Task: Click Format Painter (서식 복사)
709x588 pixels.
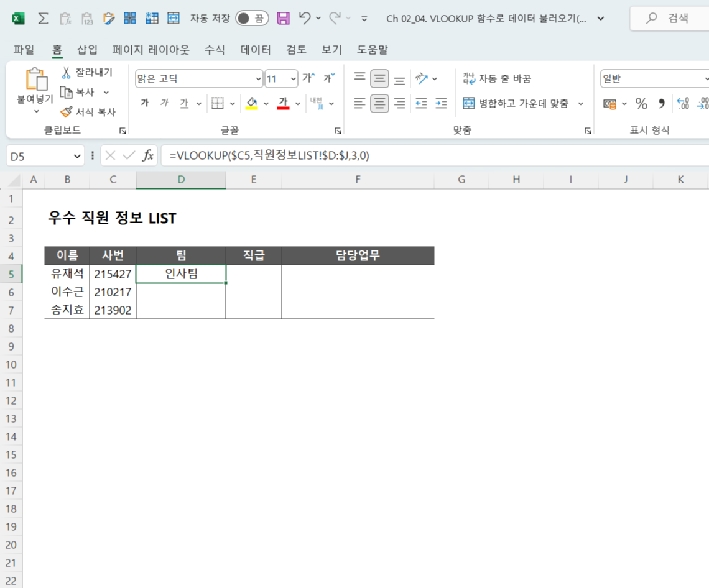Action: pyautogui.click(x=88, y=112)
